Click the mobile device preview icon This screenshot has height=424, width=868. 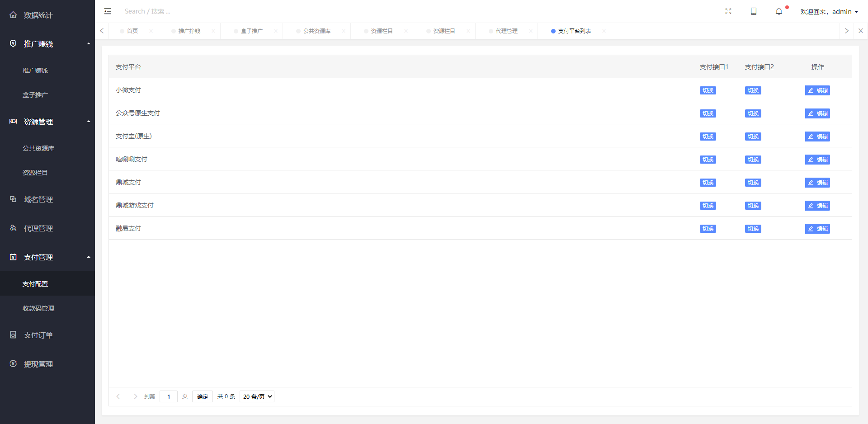coord(754,11)
